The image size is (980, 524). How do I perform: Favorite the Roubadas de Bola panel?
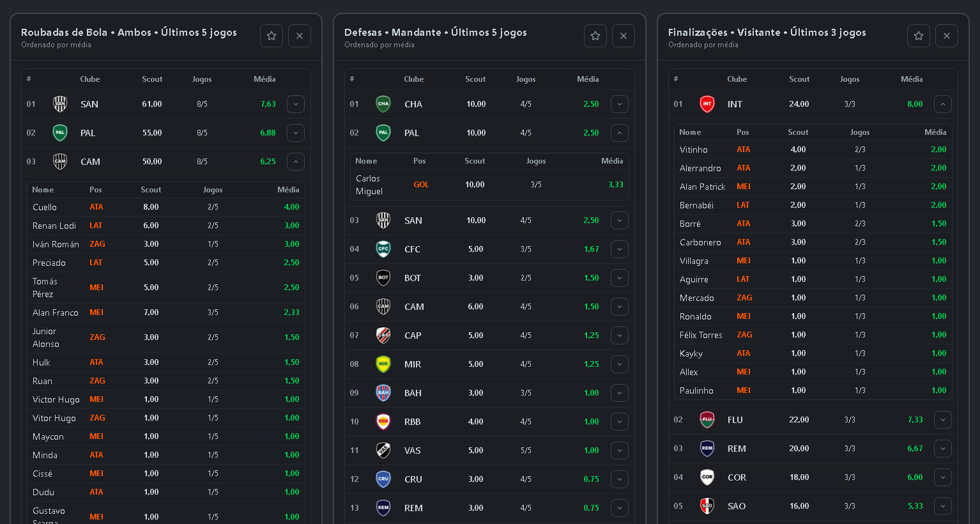271,36
